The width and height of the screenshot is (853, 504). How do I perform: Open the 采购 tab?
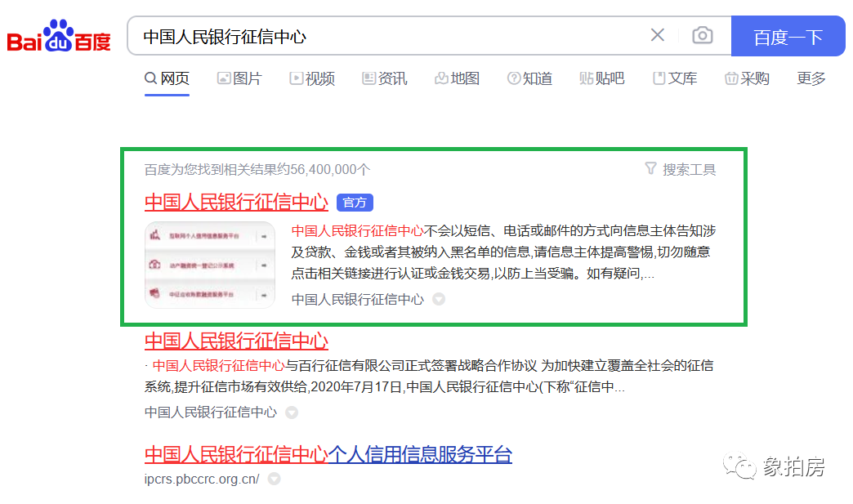[747, 79]
